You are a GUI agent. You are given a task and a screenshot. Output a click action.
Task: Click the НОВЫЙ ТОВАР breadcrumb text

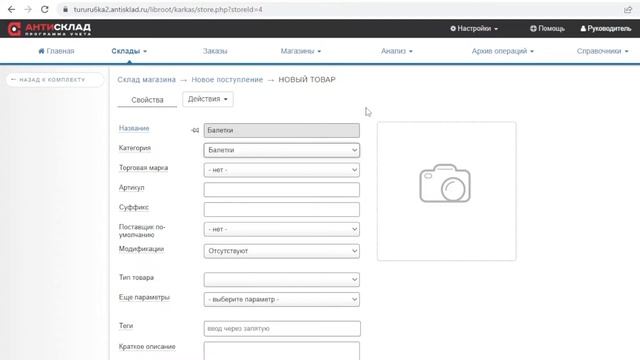(x=307, y=80)
